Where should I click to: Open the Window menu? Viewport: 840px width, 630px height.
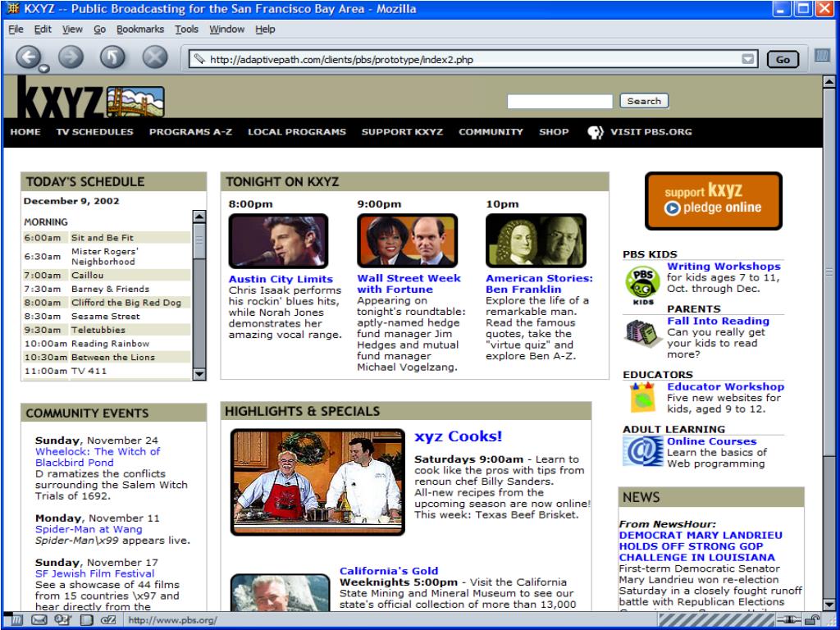pos(226,30)
